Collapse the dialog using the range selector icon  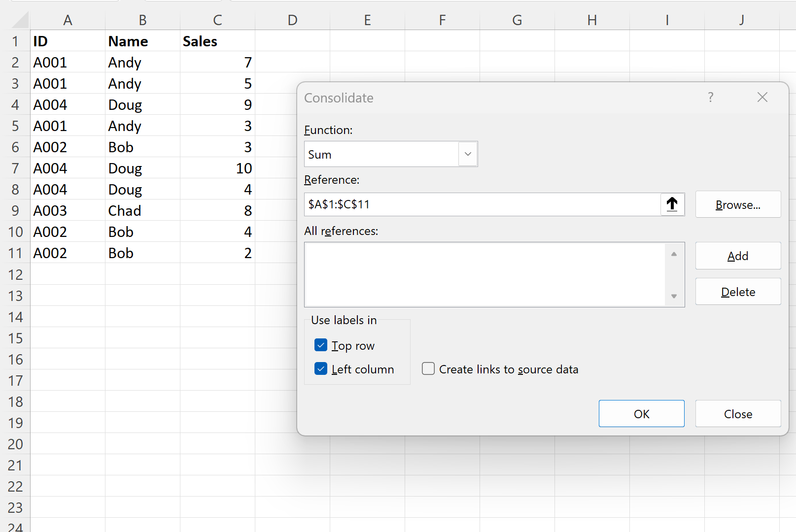point(672,204)
